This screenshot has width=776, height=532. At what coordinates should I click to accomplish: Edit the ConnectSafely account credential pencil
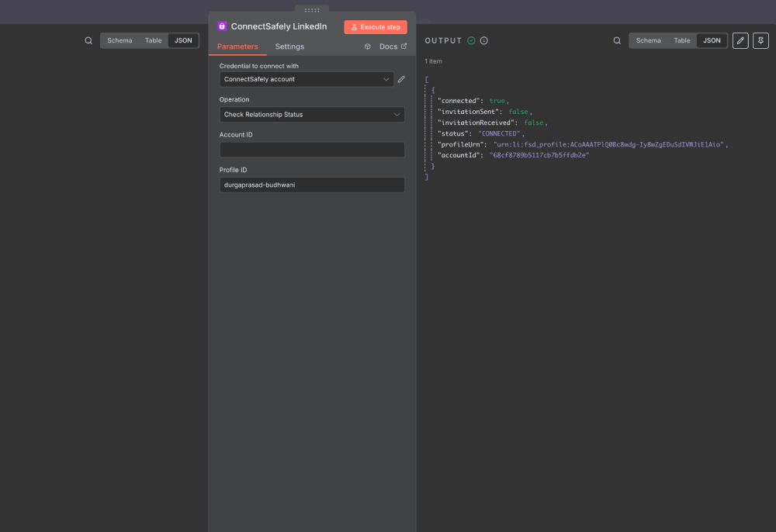coord(401,79)
